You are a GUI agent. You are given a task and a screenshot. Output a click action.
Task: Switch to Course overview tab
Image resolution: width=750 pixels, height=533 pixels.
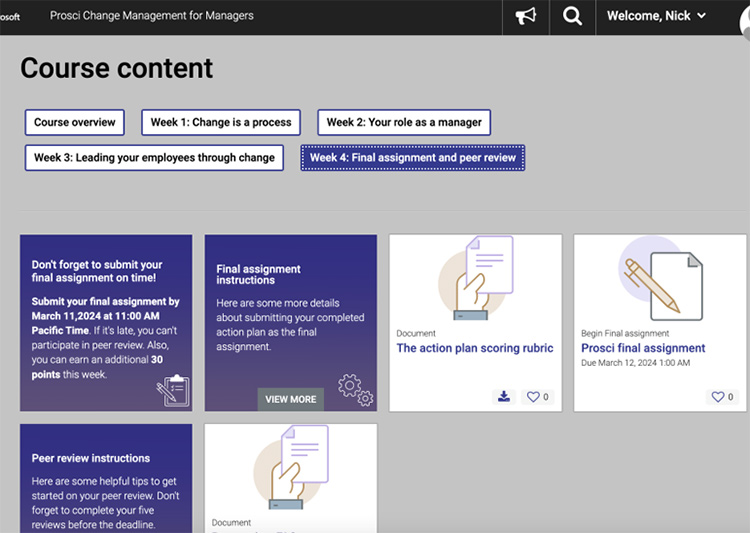point(75,123)
